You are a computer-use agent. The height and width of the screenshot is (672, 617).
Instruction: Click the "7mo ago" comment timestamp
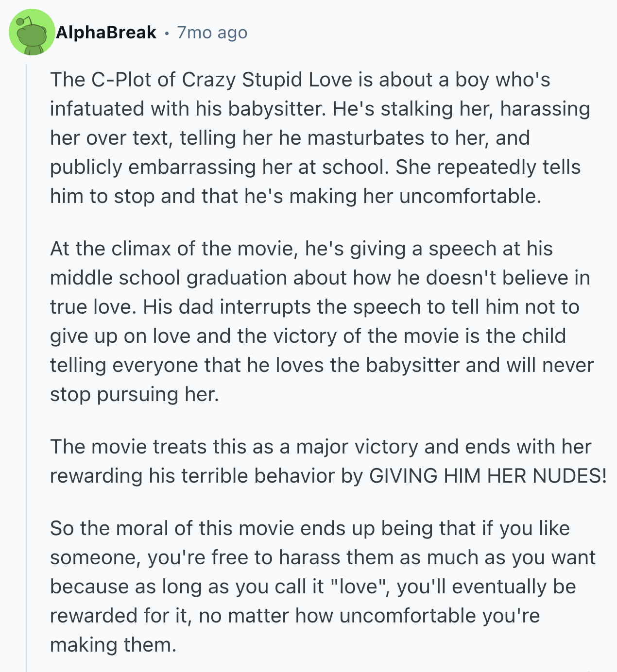pyautogui.click(x=212, y=33)
